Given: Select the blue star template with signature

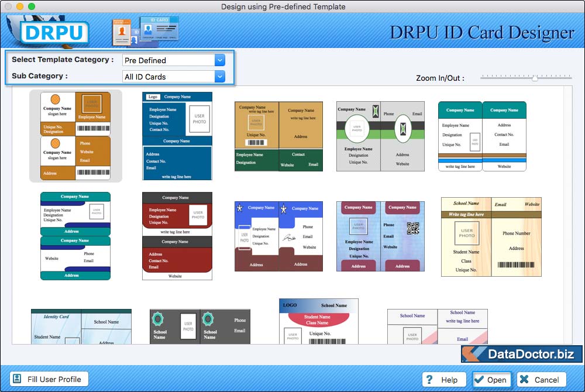Looking at the screenshot, I should pos(278,236).
